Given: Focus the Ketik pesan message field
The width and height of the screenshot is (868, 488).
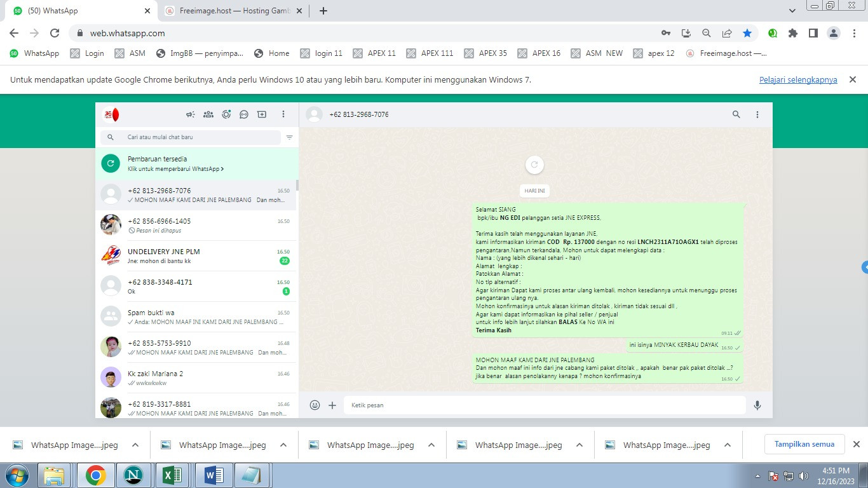Looking at the screenshot, I should (545, 405).
